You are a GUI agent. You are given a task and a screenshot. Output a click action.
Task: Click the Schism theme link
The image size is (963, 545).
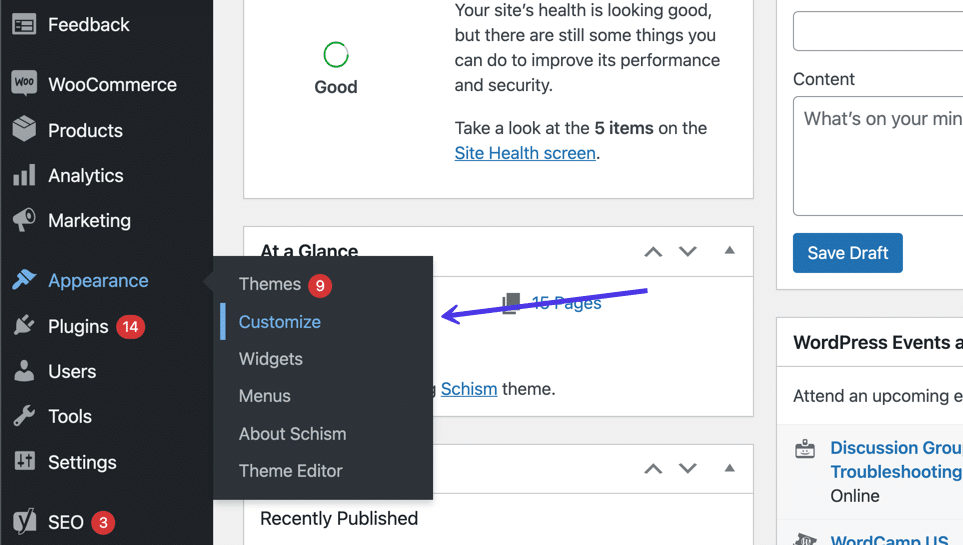tap(469, 389)
